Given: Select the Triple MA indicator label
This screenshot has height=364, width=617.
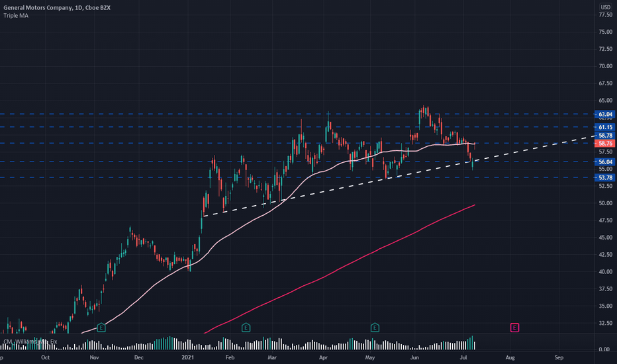Looking at the screenshot, I should click(16, 16).
